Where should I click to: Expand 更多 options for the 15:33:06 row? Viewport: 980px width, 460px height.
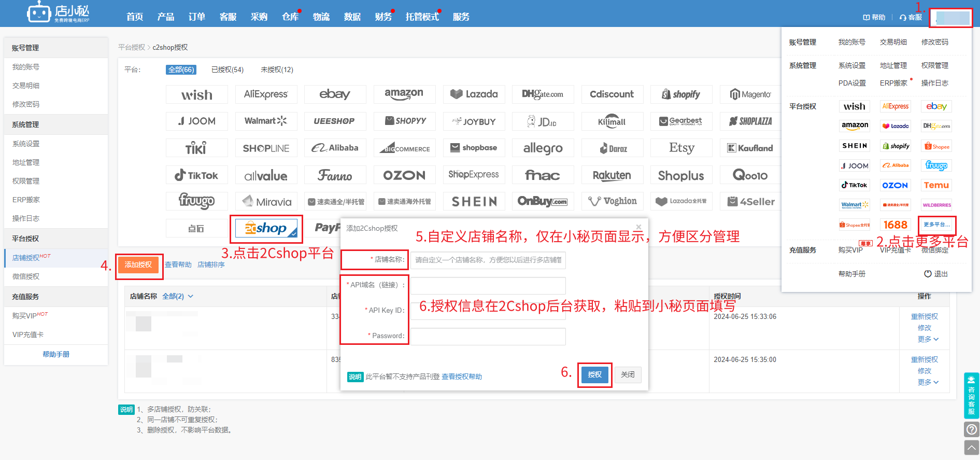click(928, 339)
